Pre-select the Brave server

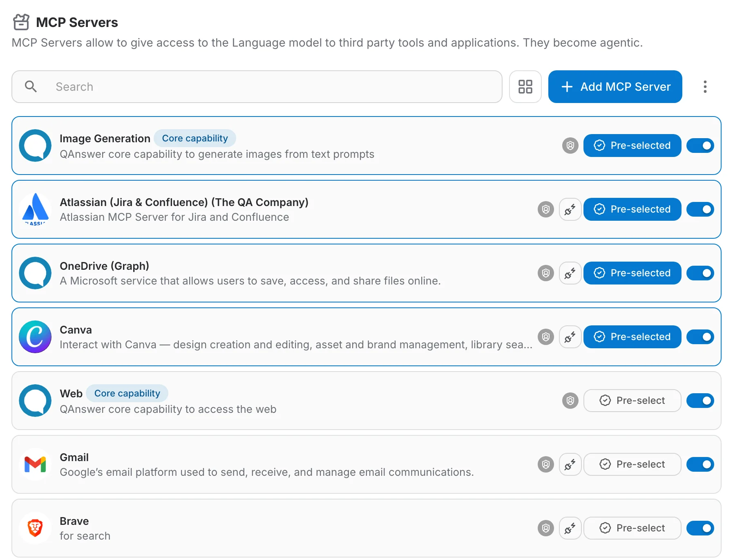632,528
